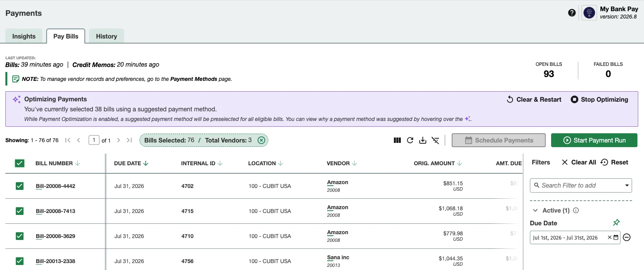Click Start Payment Run button
644x270 pixels.
click(x=594, y=140)
